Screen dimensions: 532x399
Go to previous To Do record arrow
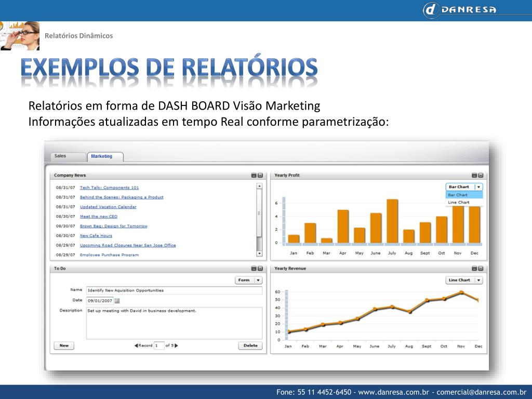tap(136, 345)
